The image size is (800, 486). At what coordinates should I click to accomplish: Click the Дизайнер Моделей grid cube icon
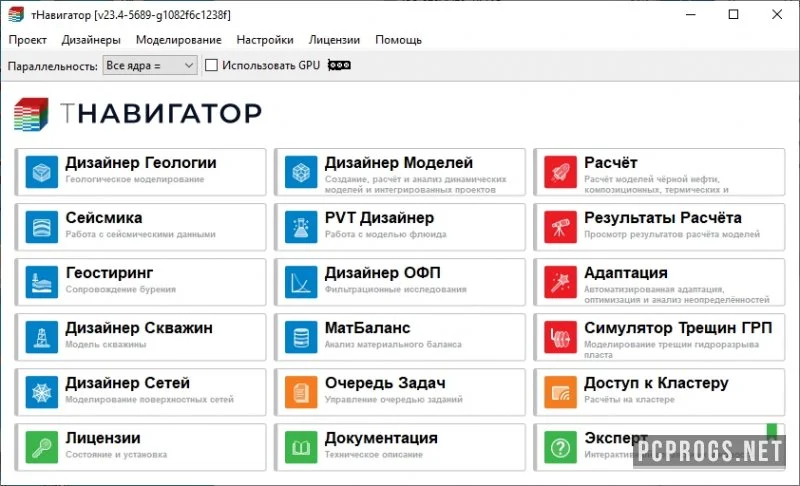point(301,172)
